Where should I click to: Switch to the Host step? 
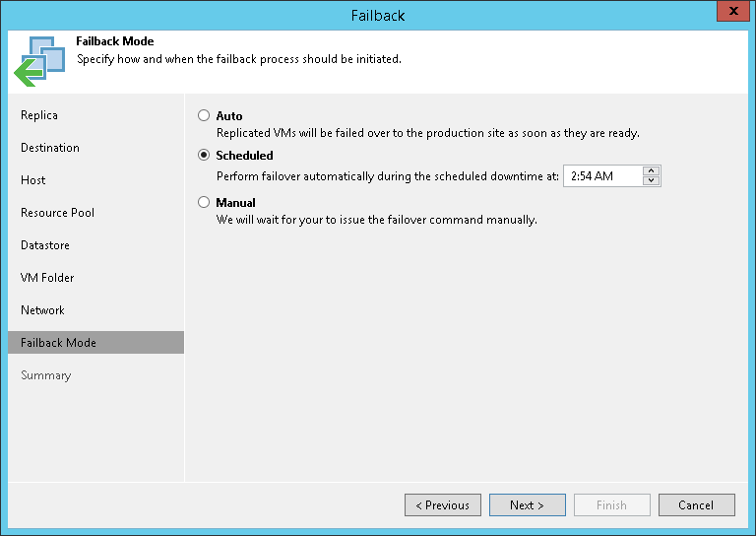[x=33, y=180]
